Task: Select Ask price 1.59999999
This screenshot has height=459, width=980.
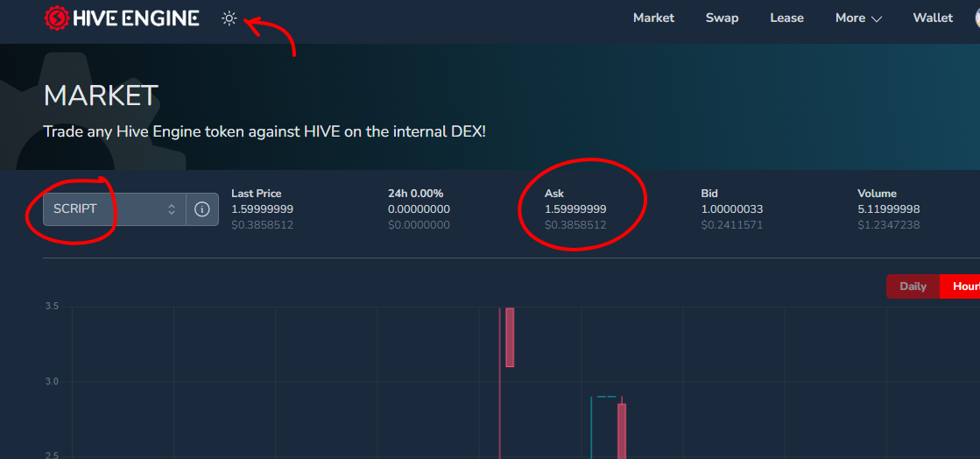Action: [x=575, y=208]
